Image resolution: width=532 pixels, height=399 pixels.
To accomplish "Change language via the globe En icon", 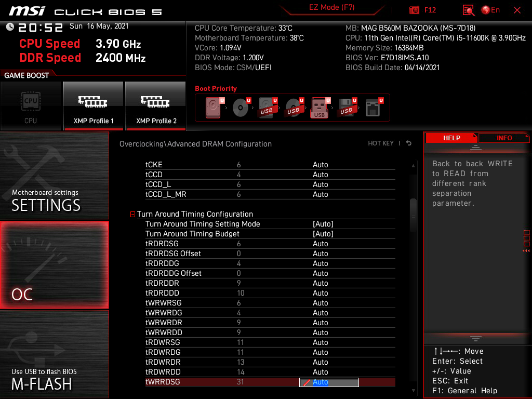I will (x=490, y=10).
